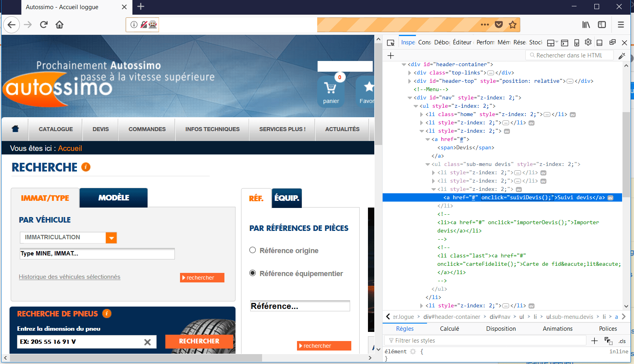634x364 pixels.
Task: Open the Animations tab
Action: coord(557,329)
